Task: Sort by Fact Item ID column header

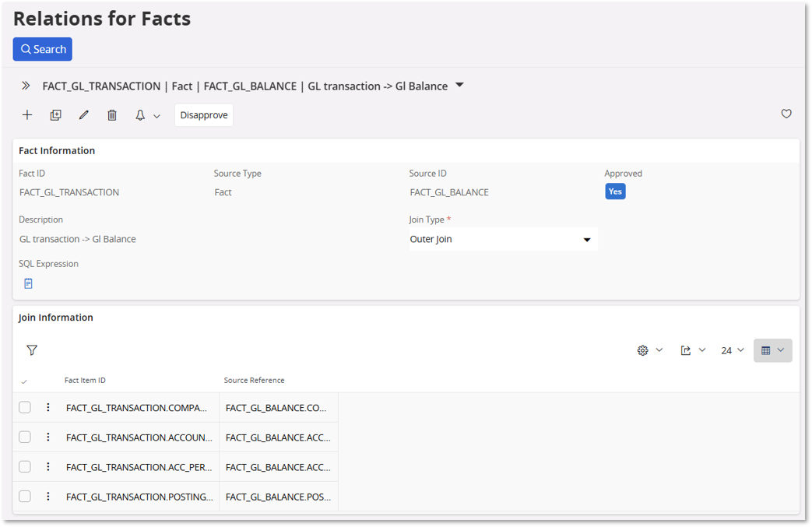Action: [x=85, y=380]
